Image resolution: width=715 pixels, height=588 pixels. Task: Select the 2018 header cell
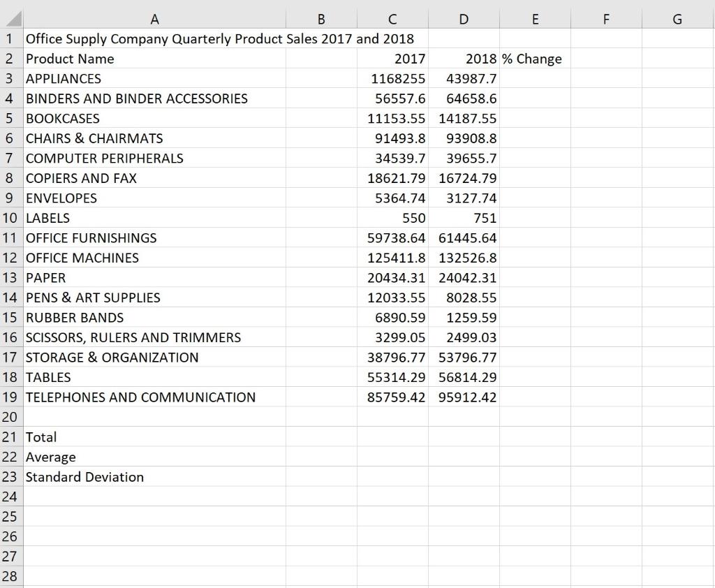(464, 59)
